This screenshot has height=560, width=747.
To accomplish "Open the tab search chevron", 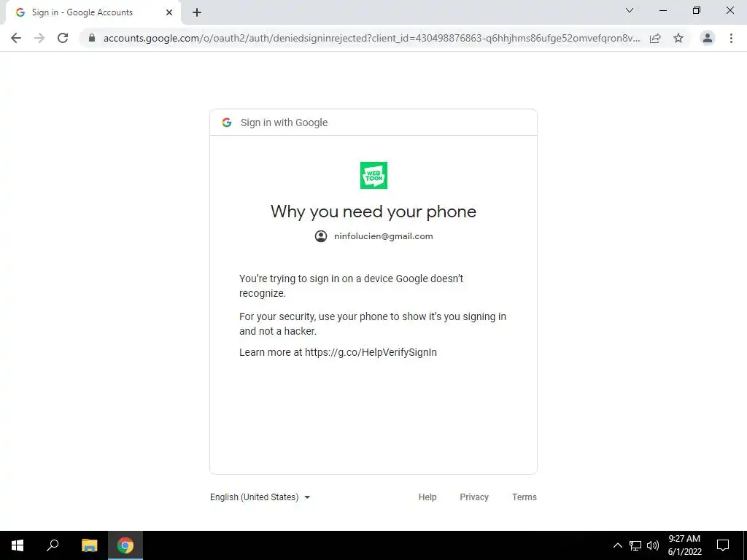I will point(630,10).
